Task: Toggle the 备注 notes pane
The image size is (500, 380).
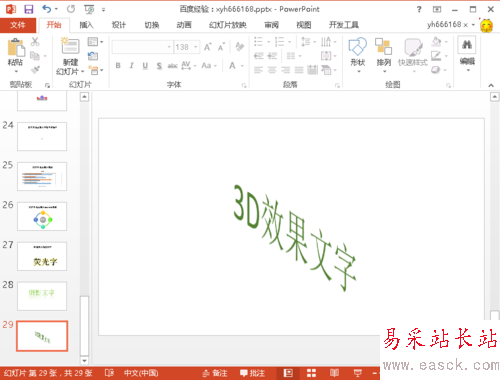Action: [x=215, y=373]
